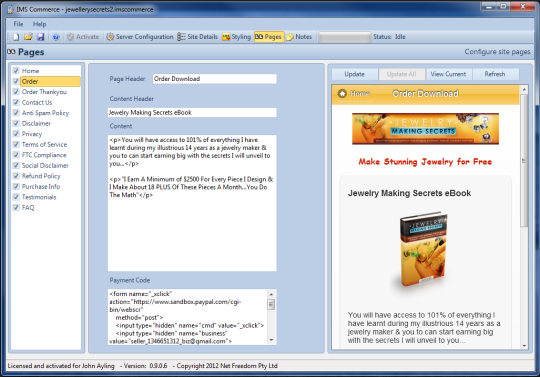
Task: Click the View Current button
Action: click(x=448, y=74)
